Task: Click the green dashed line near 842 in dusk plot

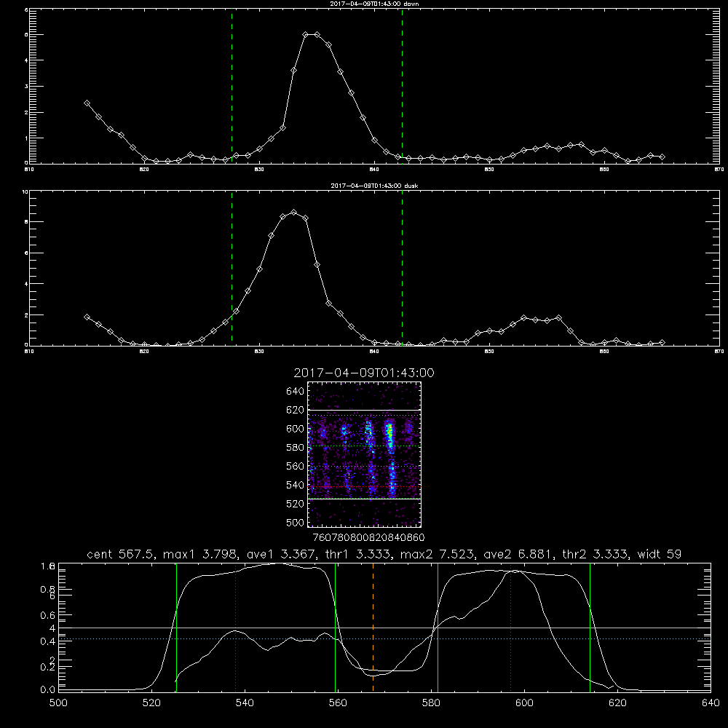Action: click(402, 268)
